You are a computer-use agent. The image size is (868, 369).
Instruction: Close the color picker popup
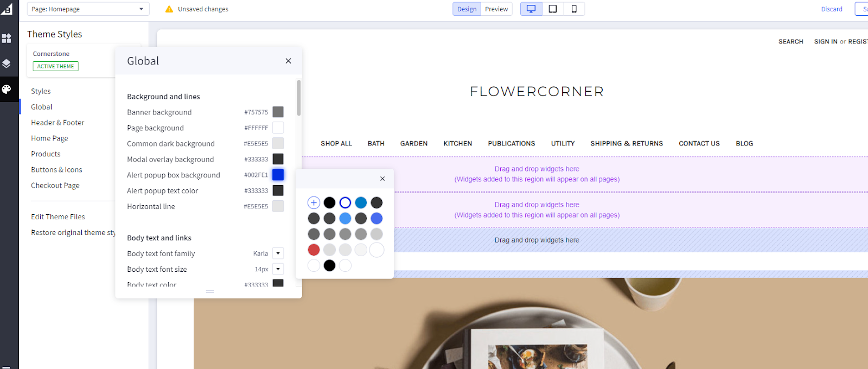(382, 179)
